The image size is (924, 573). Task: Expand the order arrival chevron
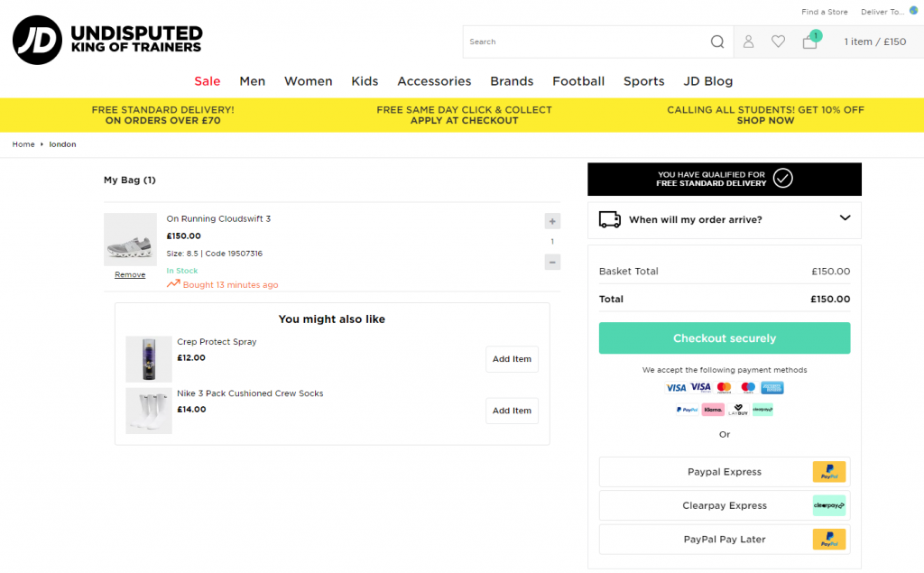(845, 218)
